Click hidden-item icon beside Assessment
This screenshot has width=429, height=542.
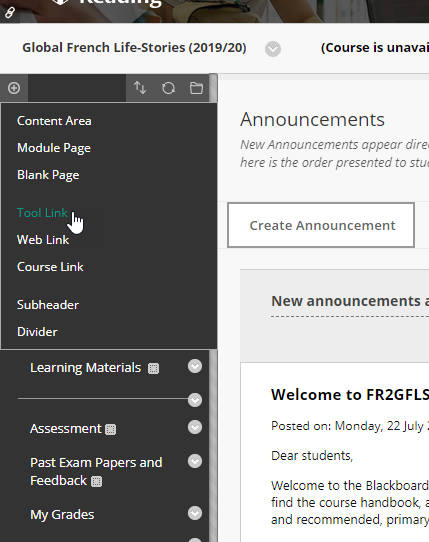click(x=111, y=429)
